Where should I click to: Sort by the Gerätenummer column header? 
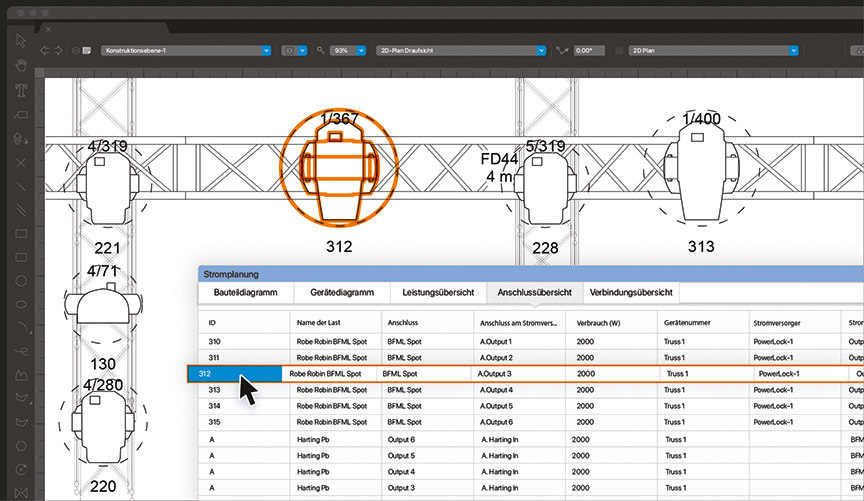coord(703,323)
